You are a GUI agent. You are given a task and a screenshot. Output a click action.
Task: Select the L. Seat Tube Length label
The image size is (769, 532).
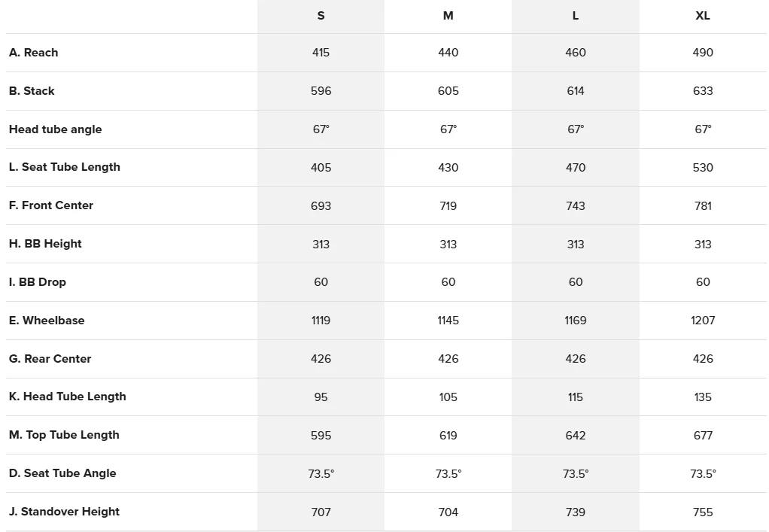[x=65, y=167]
